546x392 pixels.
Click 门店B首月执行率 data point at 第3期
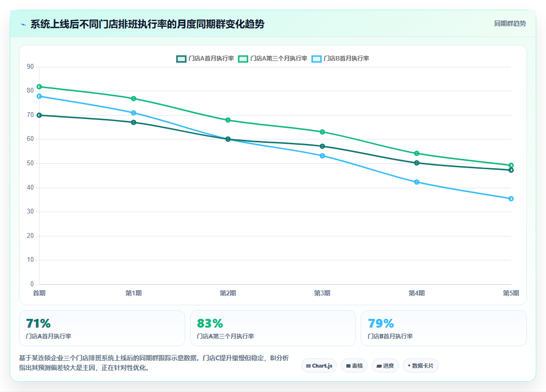322,156
